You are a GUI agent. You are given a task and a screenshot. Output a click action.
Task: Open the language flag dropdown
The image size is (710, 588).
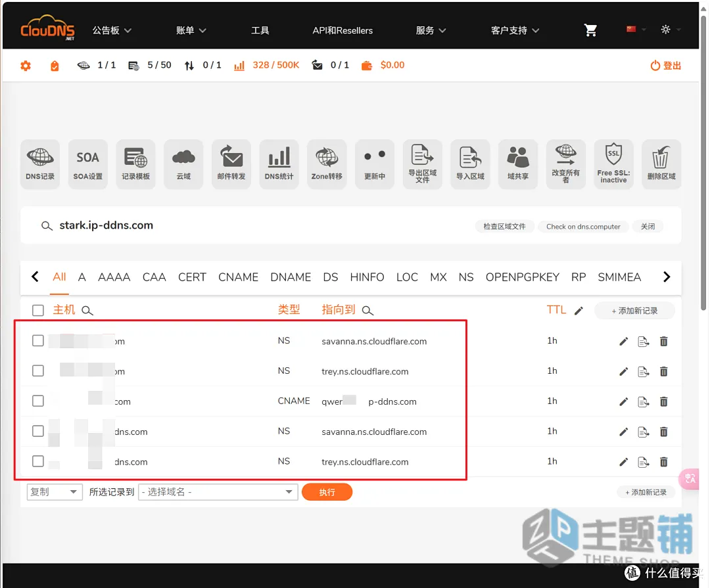click(x=636, y=30)
